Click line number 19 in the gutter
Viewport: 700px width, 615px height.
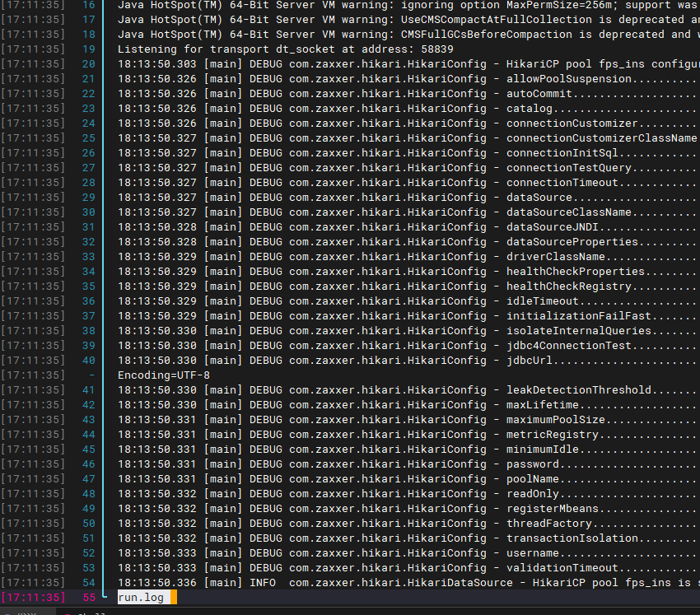point(90,49)
